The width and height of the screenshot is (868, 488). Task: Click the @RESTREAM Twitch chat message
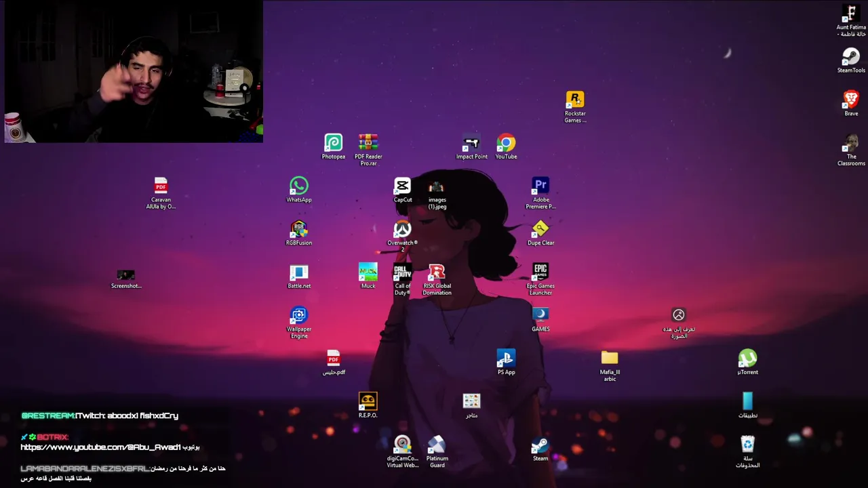100,415
